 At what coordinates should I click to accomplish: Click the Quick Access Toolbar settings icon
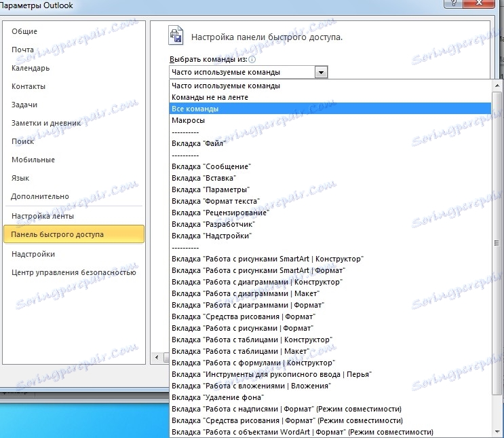pos(176,35)
